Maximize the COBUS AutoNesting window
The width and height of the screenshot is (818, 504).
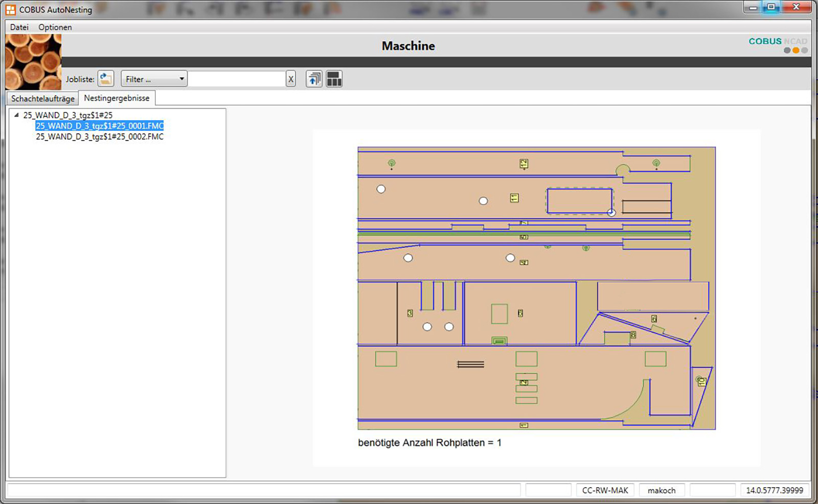(771, 7)
